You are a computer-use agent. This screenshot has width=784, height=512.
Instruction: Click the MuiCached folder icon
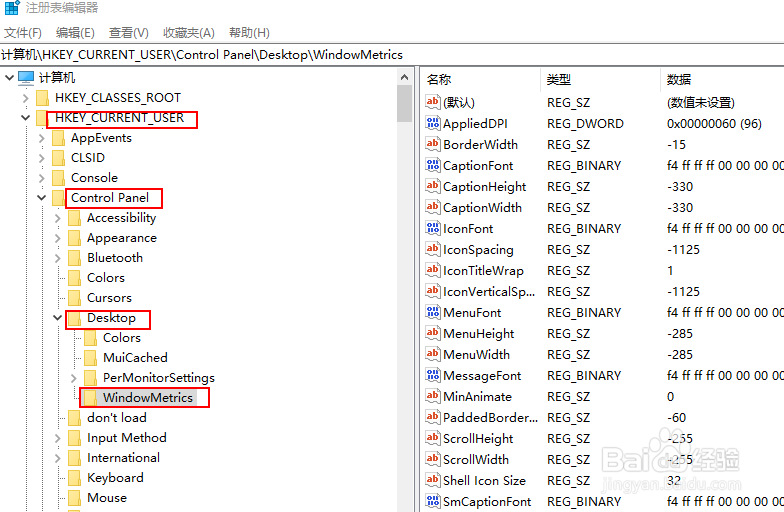(x=90, y=358)
